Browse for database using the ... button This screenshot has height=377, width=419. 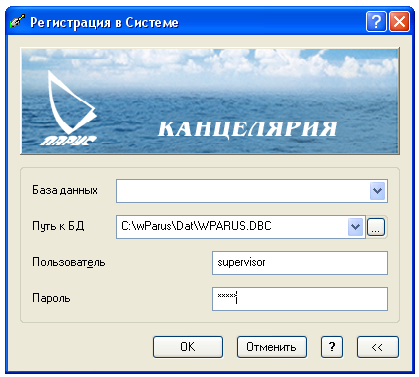click(x=376, y=227)
